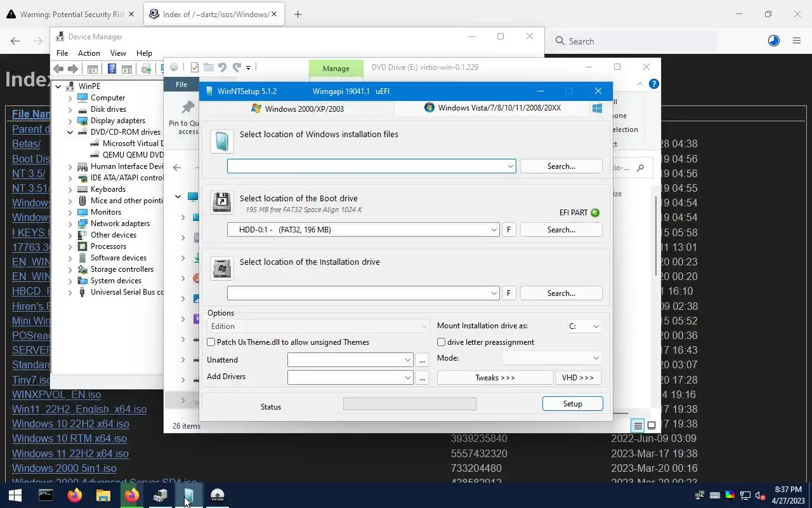Click Explorer large icons view toggle
812x508 pixels.
[652, 425]
